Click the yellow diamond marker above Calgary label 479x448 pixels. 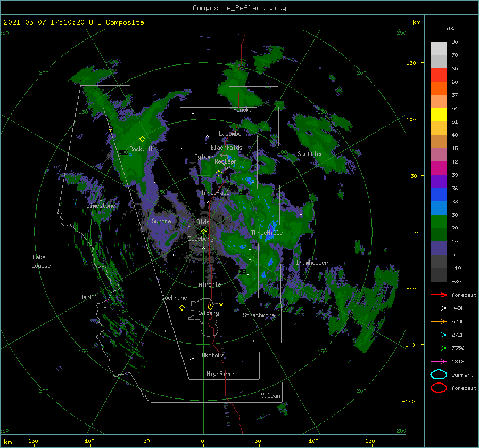(x=210, y=307)
